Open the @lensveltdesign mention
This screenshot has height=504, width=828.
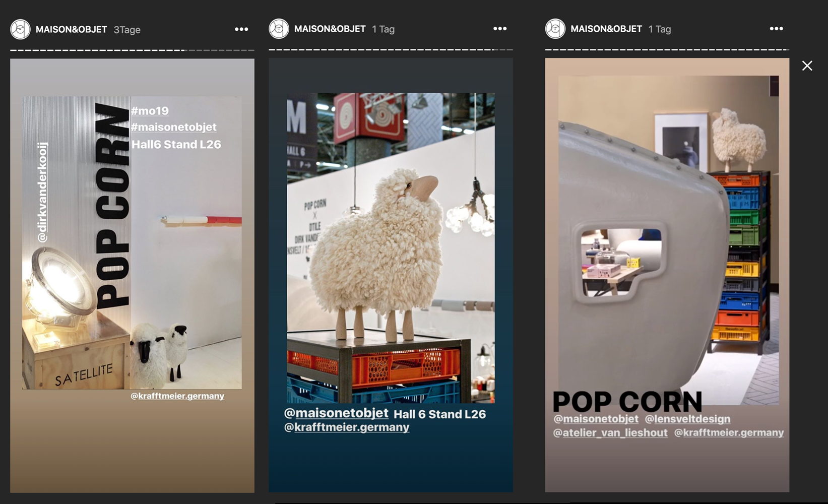687,419
